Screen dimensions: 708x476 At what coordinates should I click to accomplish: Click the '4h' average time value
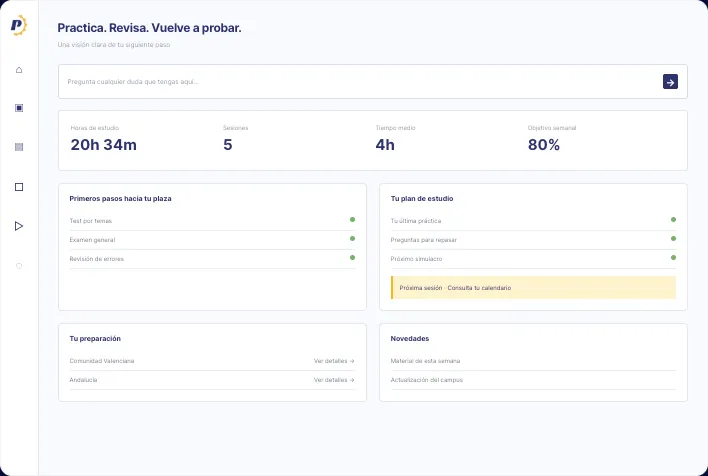point(385,145)
